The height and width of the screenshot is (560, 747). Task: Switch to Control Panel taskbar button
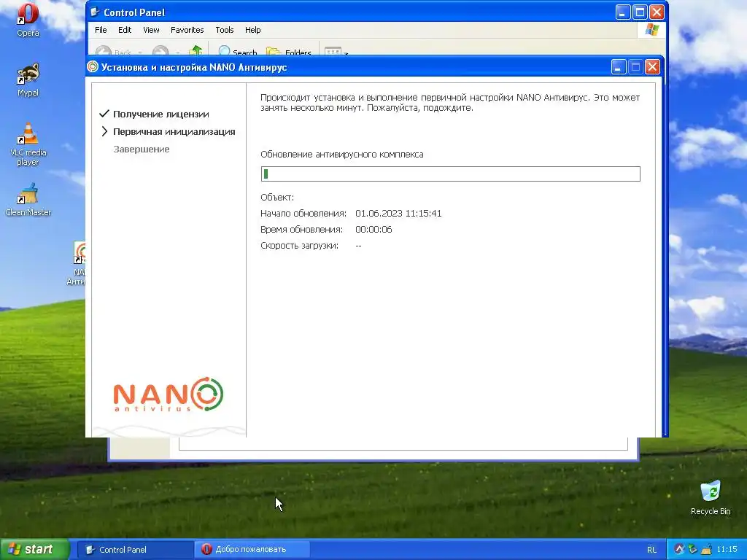(135, 550)
